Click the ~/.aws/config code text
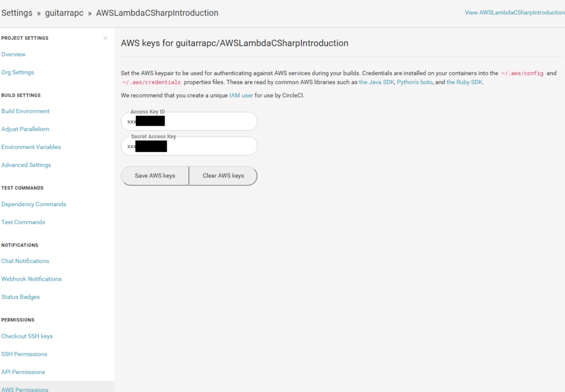The height and width of the screenshot is (392, 565). [522, 73]
